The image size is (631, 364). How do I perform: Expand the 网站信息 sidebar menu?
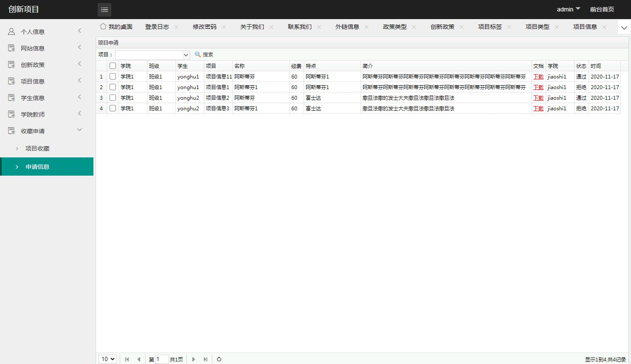coord(79,47)
